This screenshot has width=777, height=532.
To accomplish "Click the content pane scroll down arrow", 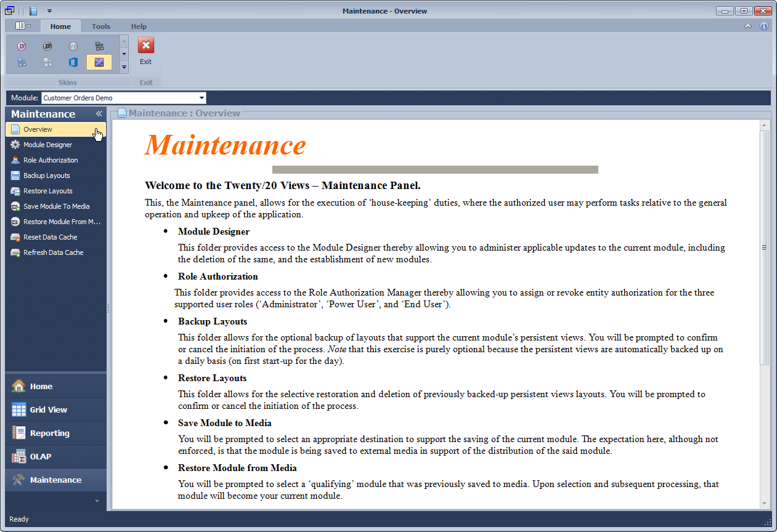I will point(765,503).
